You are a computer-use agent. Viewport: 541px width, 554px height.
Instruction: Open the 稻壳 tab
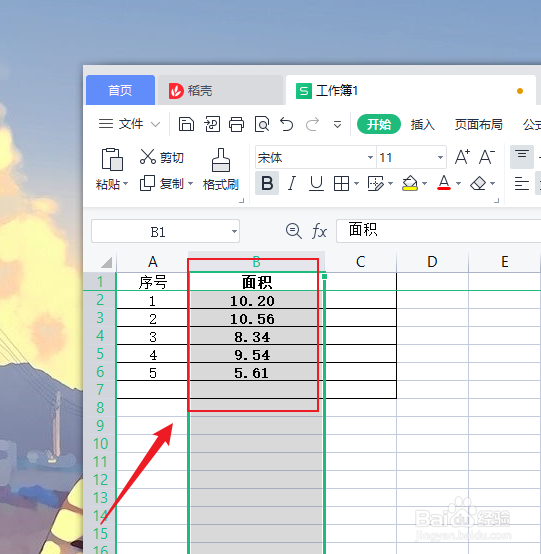point(220,90)
